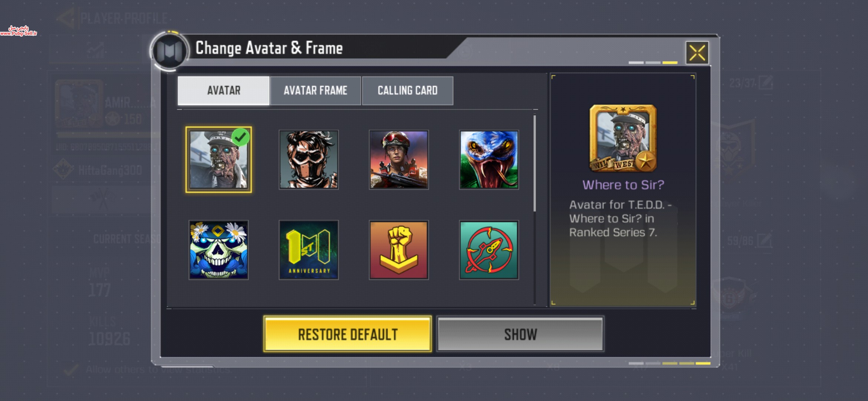The height and width of the screenshot is (401, 868).
Task: Choose the masked man sketch avatar
Action: (309, 160)
